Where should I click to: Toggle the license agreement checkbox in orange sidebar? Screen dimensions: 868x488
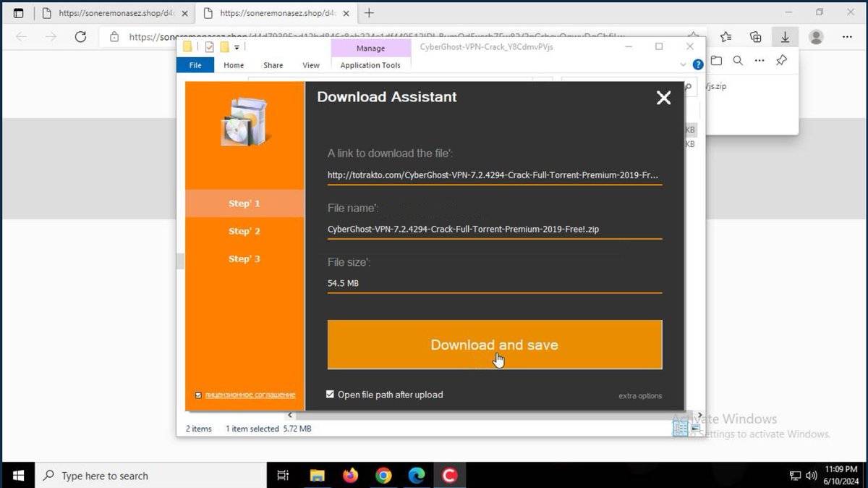coord(198,395)
